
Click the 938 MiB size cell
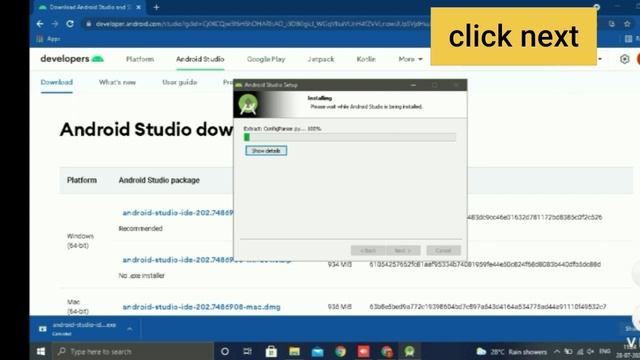(340, 307)
